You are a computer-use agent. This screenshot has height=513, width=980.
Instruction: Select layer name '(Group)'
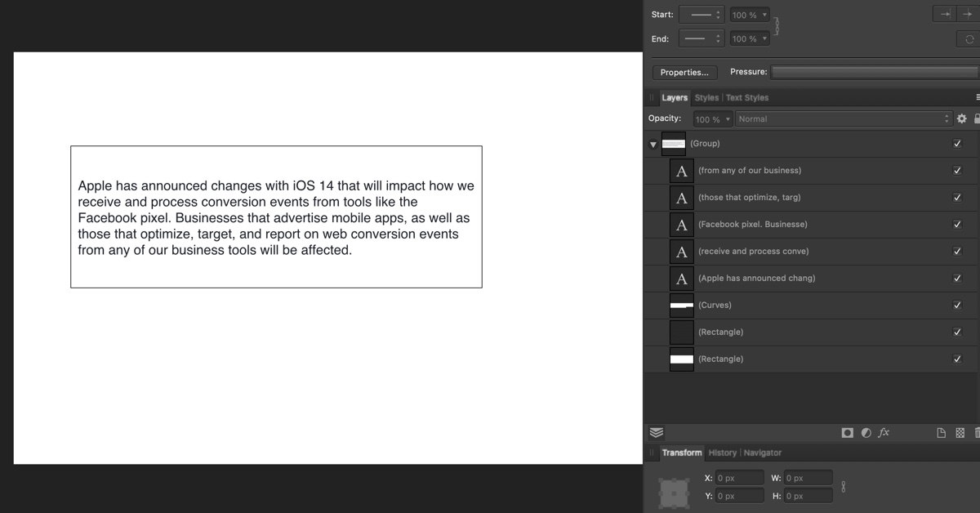(705, 144)
